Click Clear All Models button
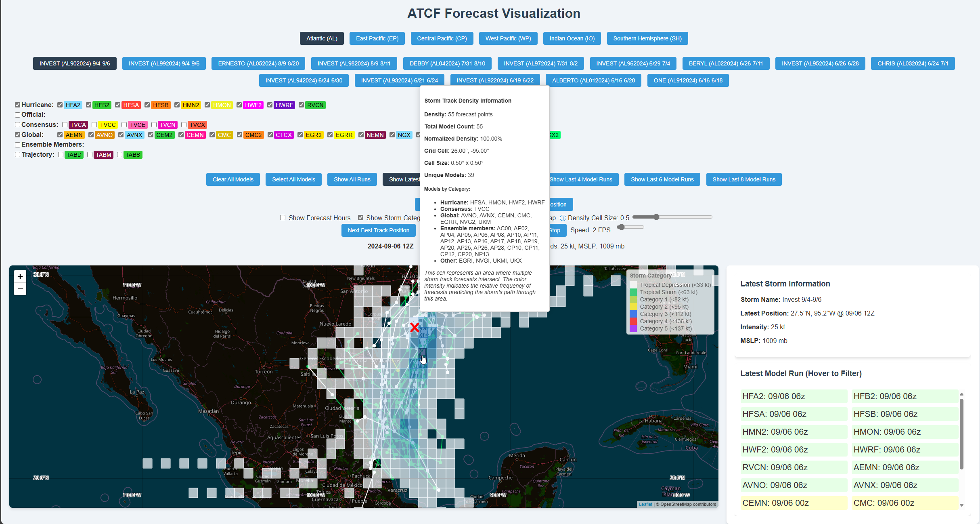Viewport: 980px width, 524px height. (233, 179)
